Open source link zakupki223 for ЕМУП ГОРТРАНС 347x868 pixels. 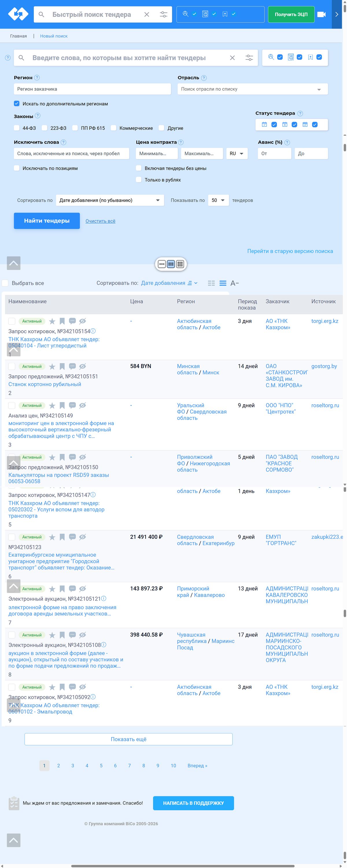tap(327, 537)
